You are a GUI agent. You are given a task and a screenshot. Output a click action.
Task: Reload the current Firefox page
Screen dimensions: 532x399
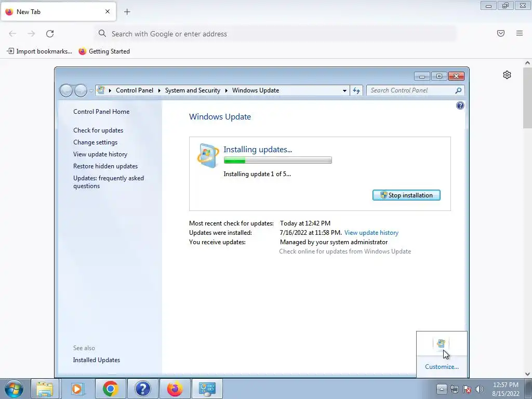click(50, 34)
